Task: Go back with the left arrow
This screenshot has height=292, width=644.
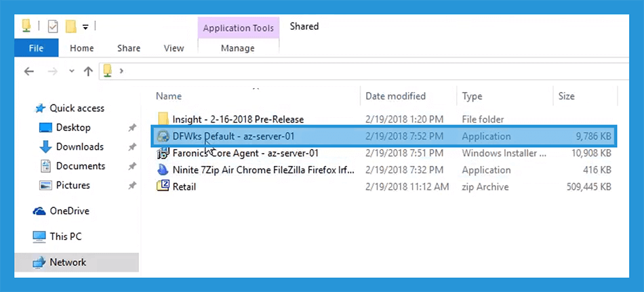Action: pyautogui.click(x=28, y=71)
